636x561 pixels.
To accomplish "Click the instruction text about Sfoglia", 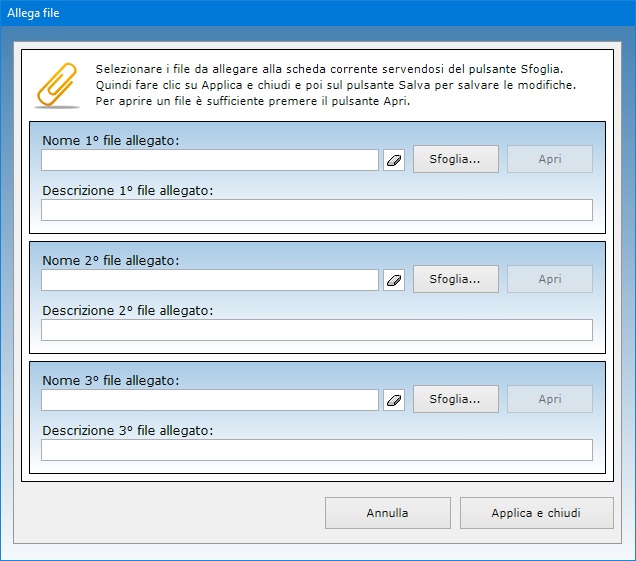I will pyautogui.click(x=330, y=69).
